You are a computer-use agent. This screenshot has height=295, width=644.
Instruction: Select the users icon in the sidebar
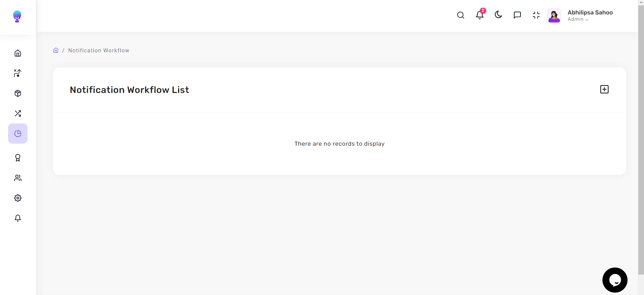[17, 178]
